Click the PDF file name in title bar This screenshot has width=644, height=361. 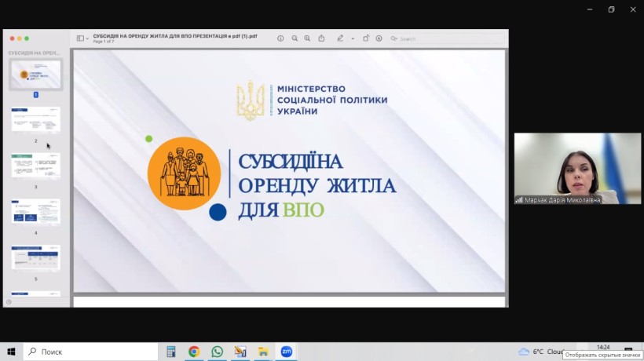[x=175, y=36]
